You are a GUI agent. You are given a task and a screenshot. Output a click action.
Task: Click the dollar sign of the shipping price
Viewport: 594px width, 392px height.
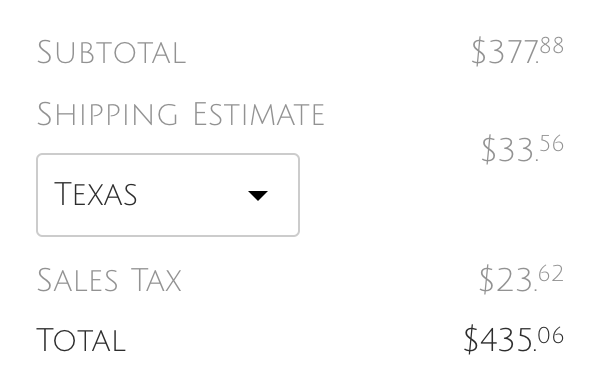pyautogui.click(x=488, y=149)
